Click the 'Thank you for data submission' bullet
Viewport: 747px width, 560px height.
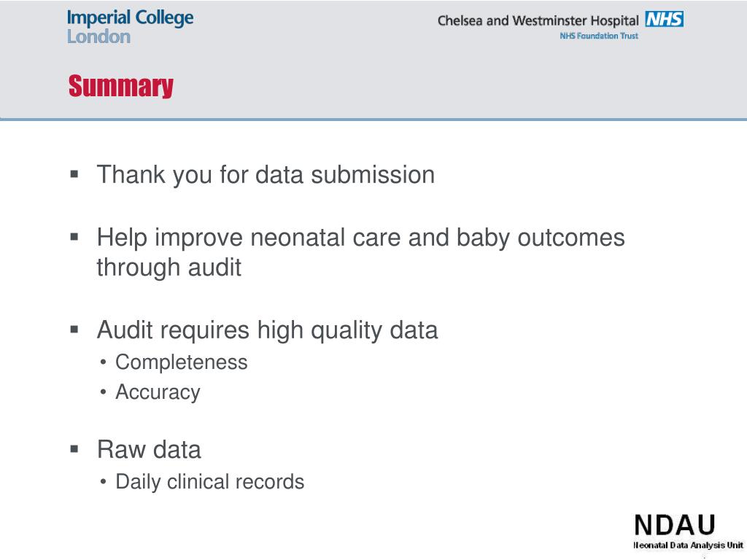click(266, 175)
